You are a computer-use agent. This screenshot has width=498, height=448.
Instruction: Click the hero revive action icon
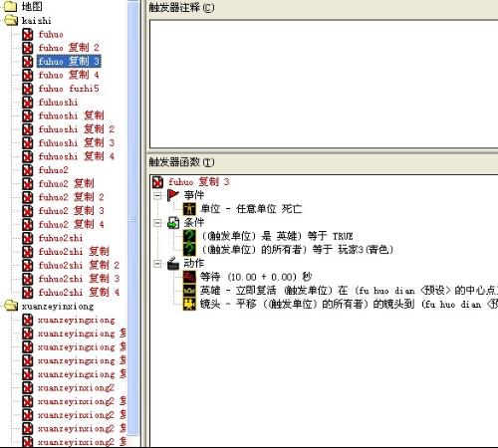189,291
